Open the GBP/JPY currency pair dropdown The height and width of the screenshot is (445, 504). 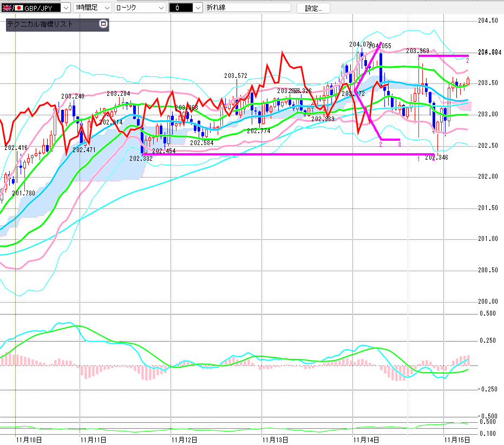click(66, 8)
